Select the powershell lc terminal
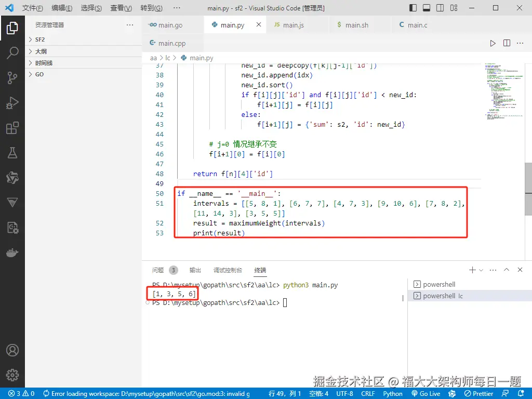This screenshot has width=532, height=399. [x=470, y=296]
